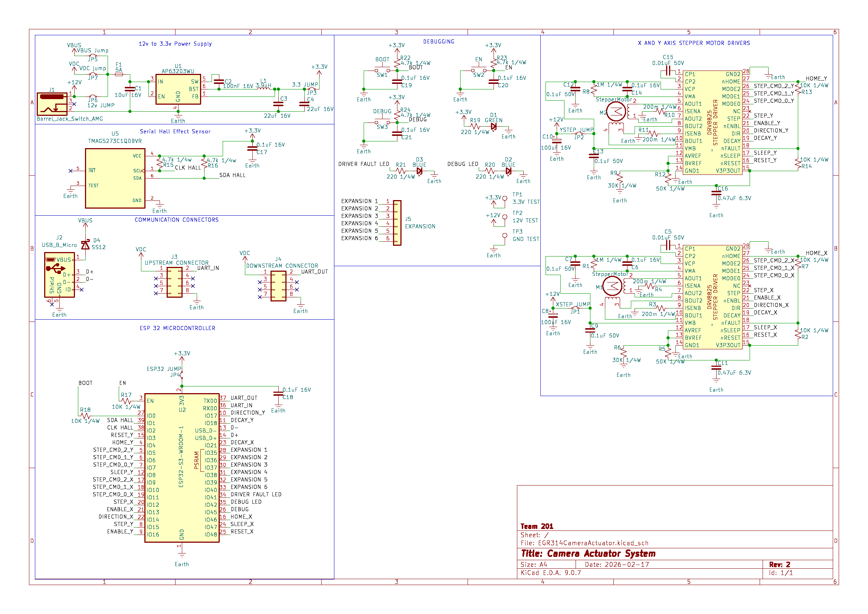Click the TMAG5273C1QDBVR hall sensor U5
The image size is (868, 614).
(x=115, y=178)
